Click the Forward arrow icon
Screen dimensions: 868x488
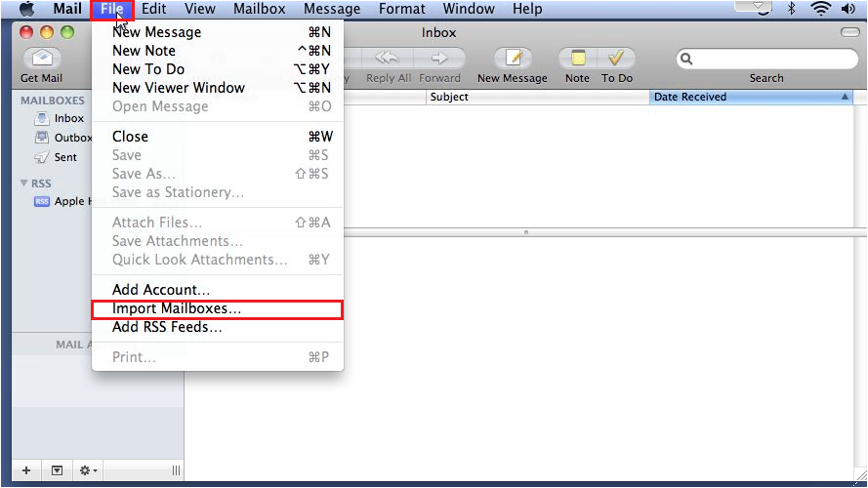[x=439, y=59]
